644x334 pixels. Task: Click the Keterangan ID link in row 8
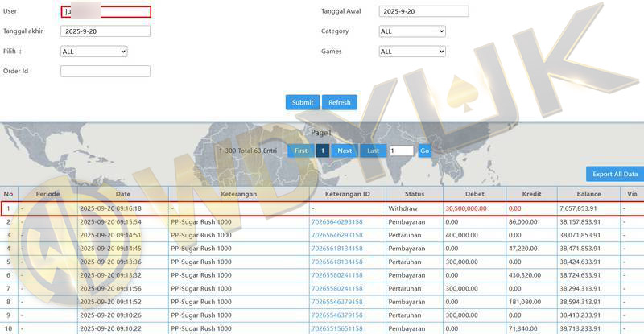(x=336, y=302)
